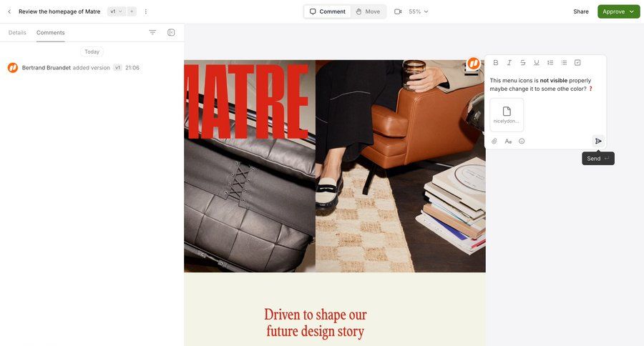Toggle bold formatting in comment editor
Screen dimensions: 644x346
[x=496, y=63]
